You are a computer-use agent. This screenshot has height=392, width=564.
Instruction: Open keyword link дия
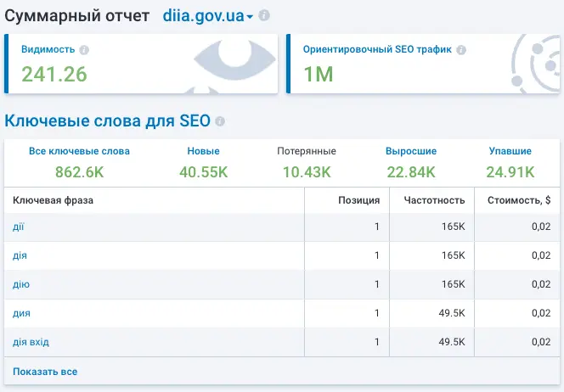pos(22,313)
